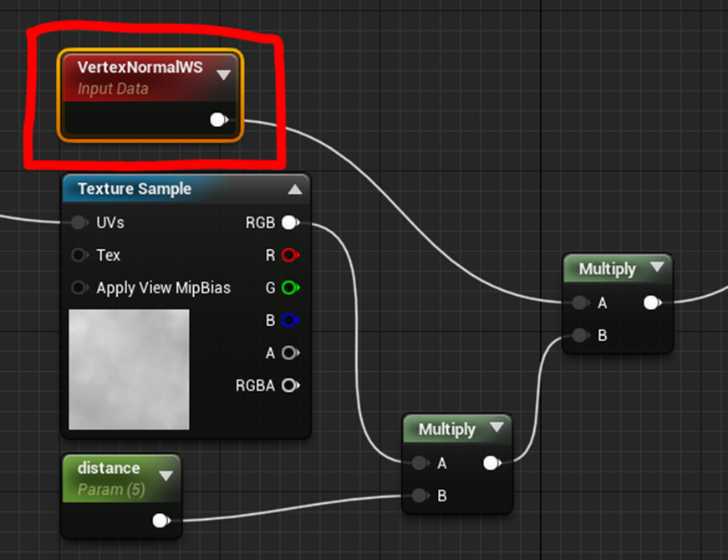728x560 pixels.
Task: Click the green G output pin
Action: click(291, 288)
